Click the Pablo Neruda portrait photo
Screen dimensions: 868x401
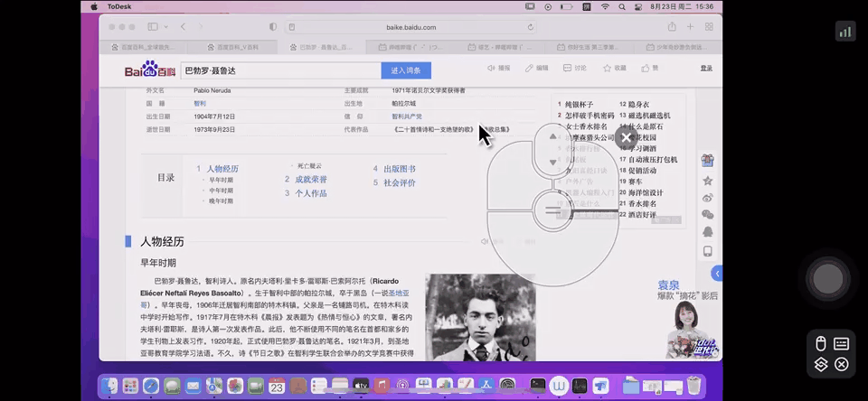pyautogui.click(x=480, y=318)
